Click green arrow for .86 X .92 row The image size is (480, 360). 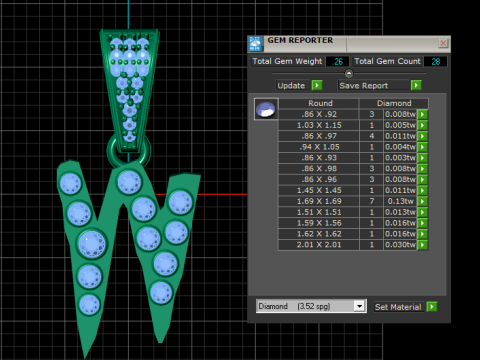point(422,114)
